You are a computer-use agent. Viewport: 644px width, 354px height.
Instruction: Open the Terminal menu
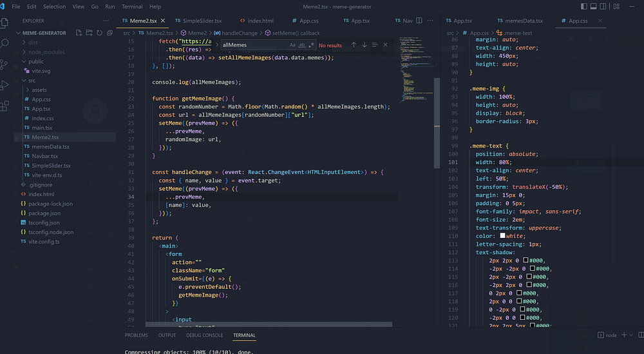click(132, 6)
